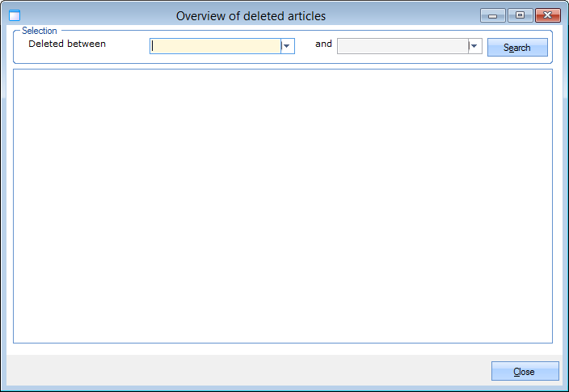Screen dimensions: 569x392
Task: Click the gap between label and start date field
Action: click(x=128, y=45)
